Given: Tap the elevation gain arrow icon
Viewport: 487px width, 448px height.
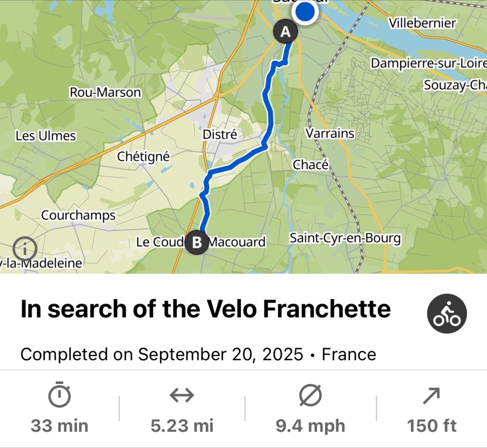Looking at the screenshot, I should [x=431, y=395].
